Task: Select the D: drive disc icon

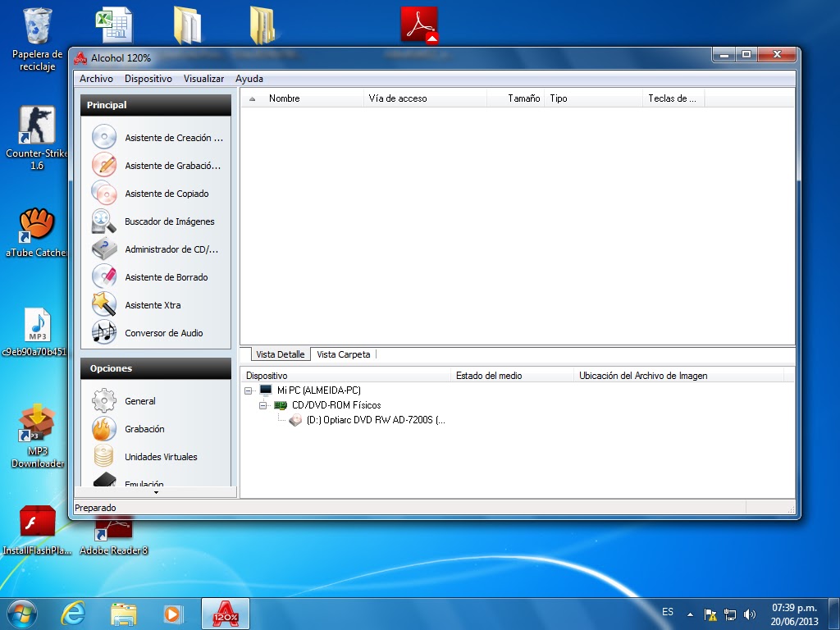Action: pyautogui.click(x=295, y=420)
